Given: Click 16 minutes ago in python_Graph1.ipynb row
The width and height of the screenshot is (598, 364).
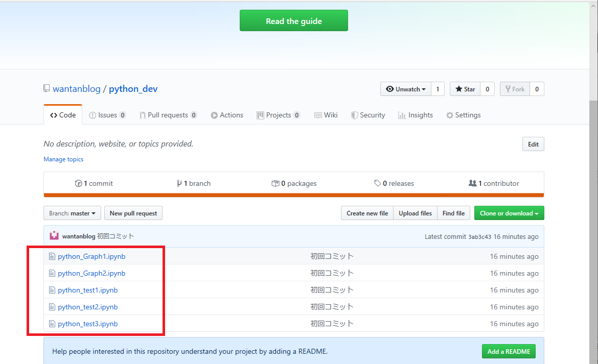Looking at the screenshot, I should coord(514,257).
